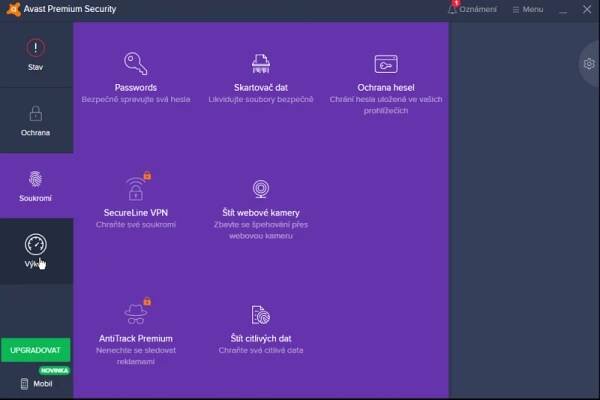
Task: Click the Avast logo in title bar
Action: click(x=13, y=9)
